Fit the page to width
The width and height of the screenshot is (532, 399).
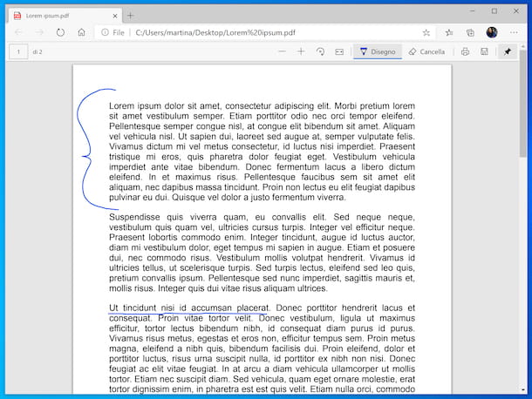point(339,52)
